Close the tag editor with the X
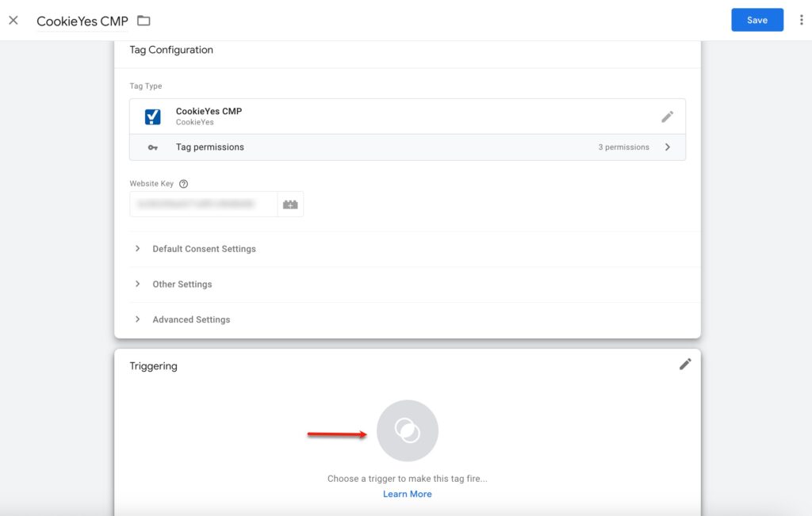The height and width of the screenshot is (516, 812). 13,21
